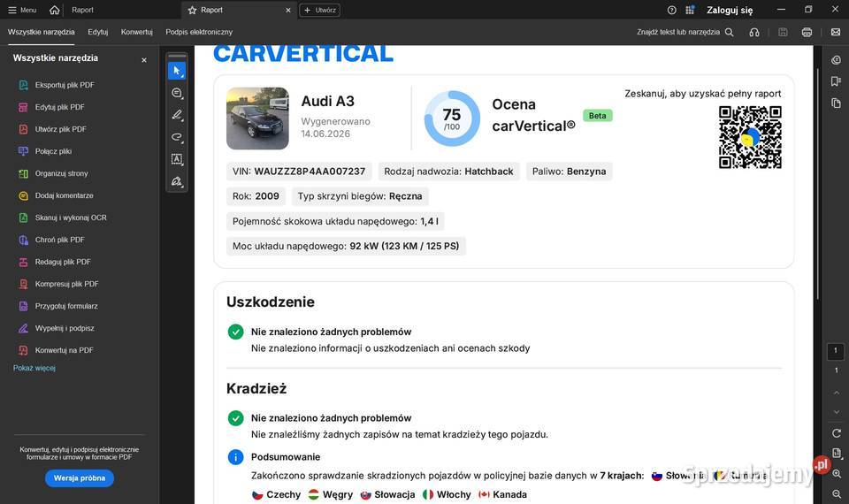Open the hamburger Menu button
Image resolution: width=849 pixels, height=504 pixels.
(x=22, y=10)
